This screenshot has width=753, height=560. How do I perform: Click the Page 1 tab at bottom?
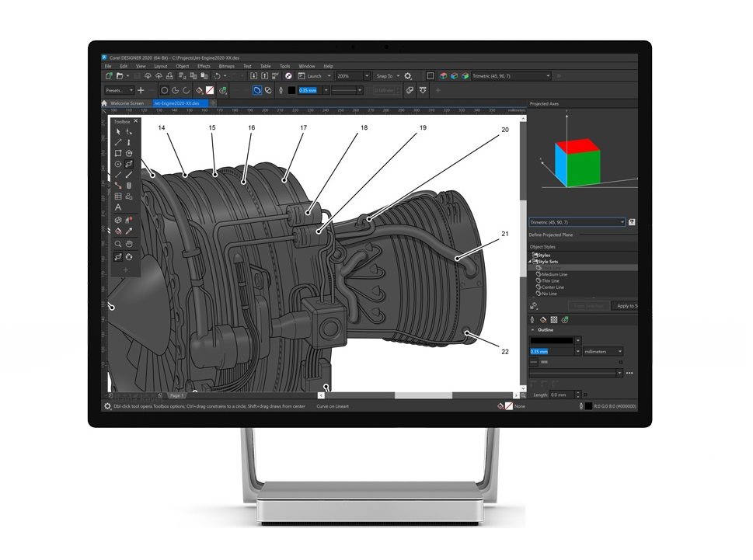tap(176, 395)
